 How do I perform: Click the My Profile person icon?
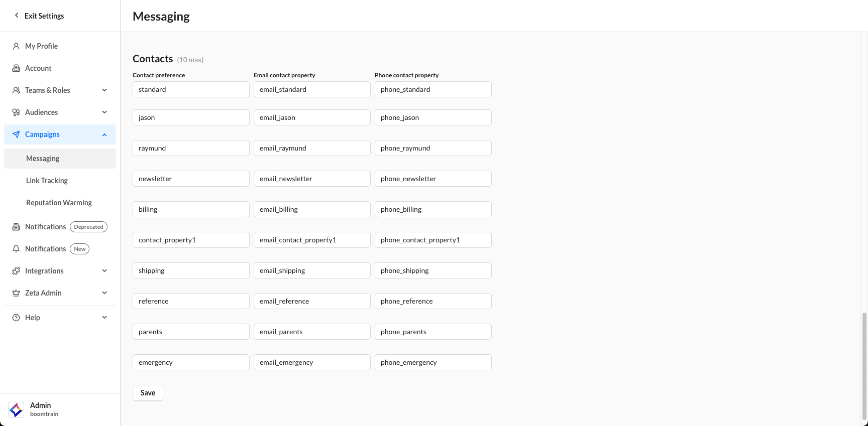[x=16, y=46]
